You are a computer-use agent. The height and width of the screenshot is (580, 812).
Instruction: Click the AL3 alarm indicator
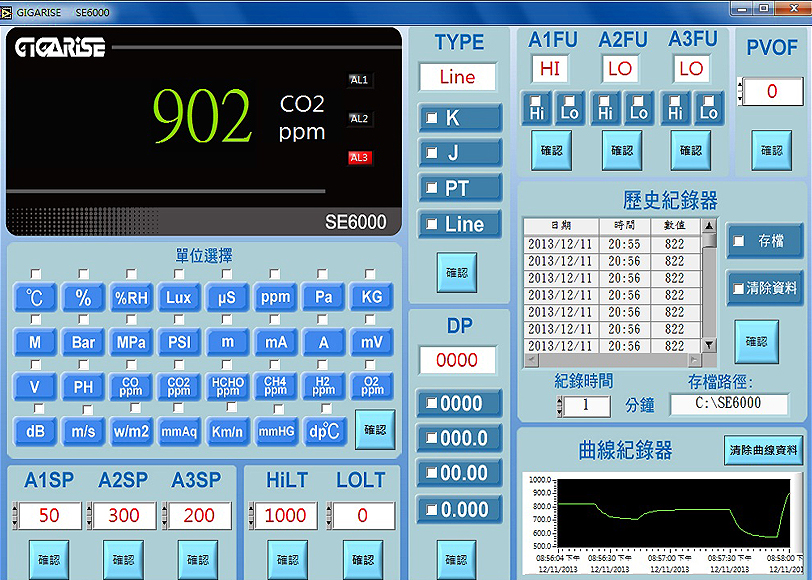coord(359,157)
